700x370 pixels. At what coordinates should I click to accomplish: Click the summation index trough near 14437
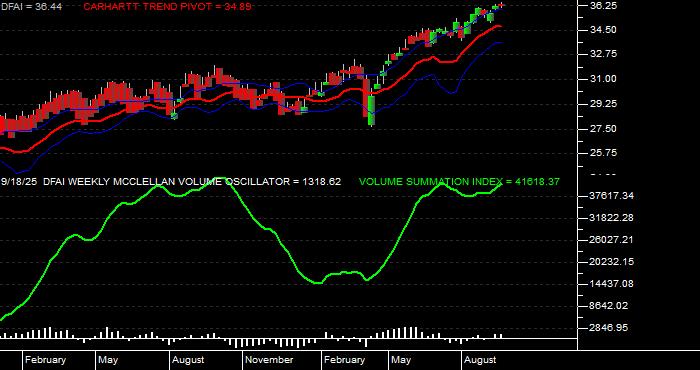[318, 283]
